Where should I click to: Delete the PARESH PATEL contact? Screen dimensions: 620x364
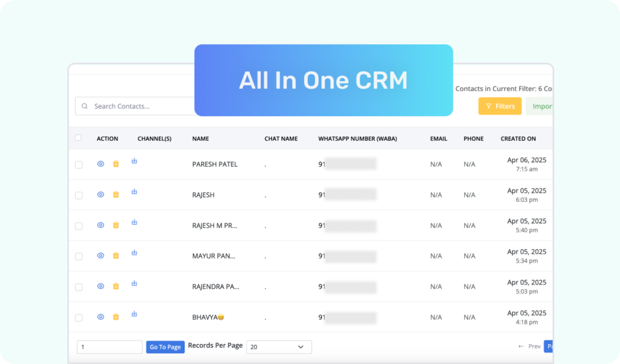[x=116, y=164]
